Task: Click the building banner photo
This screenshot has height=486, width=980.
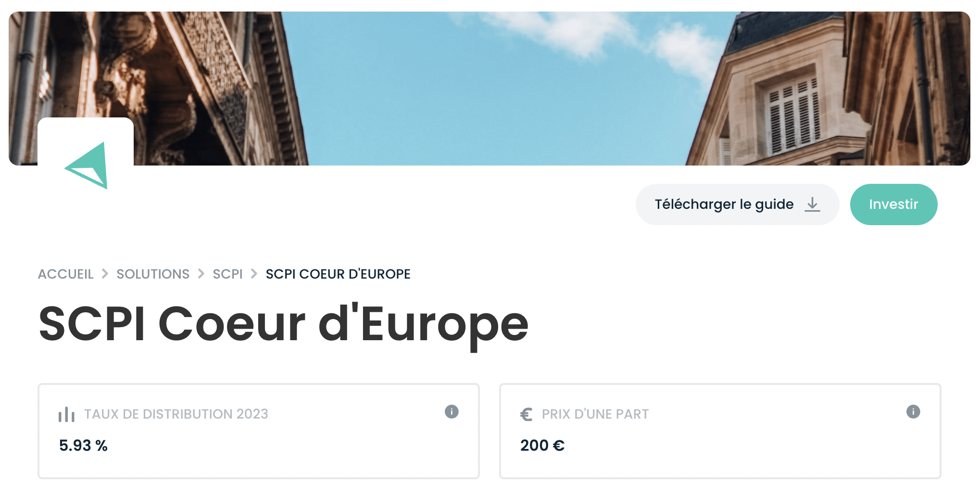Action: 490,89
